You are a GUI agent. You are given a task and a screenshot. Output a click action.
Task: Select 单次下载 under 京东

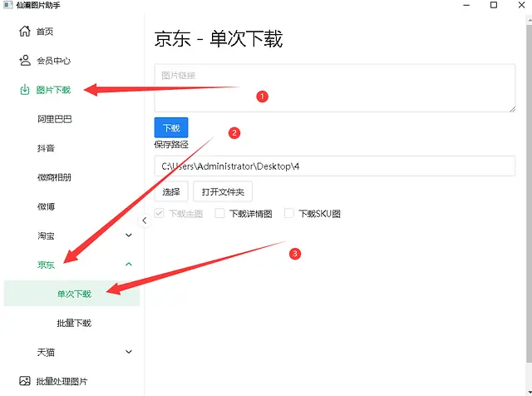click(x=72, y=294)
